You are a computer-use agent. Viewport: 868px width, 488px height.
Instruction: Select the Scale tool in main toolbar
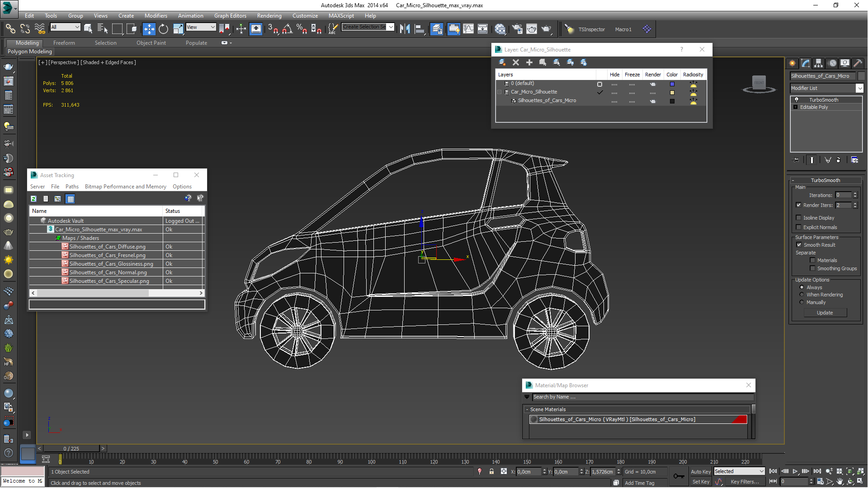click(x=178, y=29)
